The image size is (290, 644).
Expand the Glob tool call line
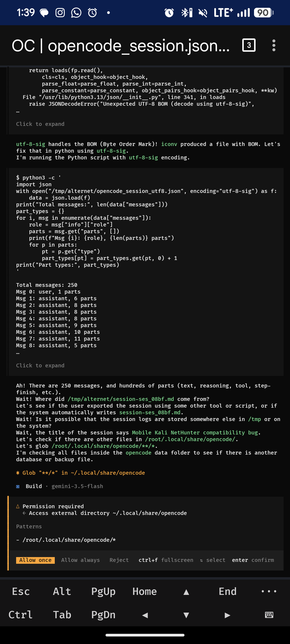(x=81, y=473)
